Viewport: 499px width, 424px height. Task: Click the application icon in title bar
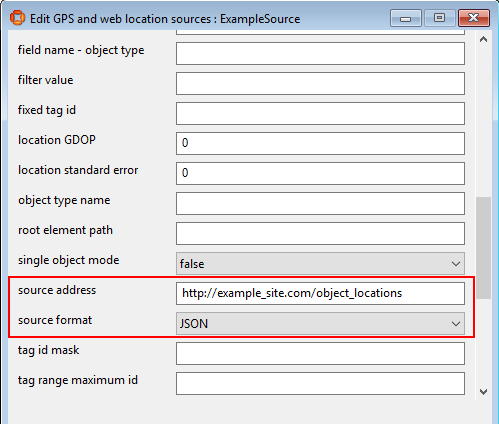pos(17,18)
